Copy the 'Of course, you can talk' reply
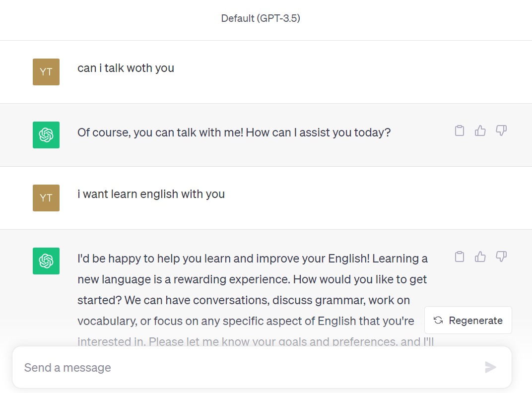532x393 pixels. (460, 131)
